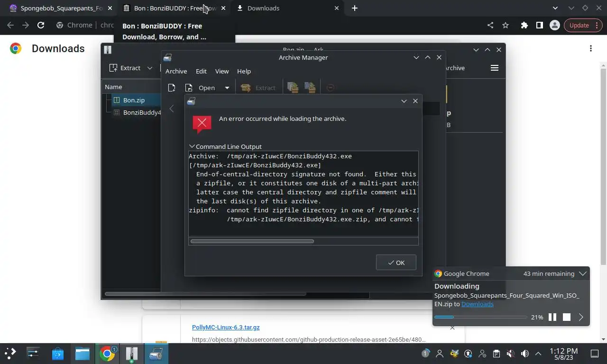Click OK in the archive error dialog

396,263
